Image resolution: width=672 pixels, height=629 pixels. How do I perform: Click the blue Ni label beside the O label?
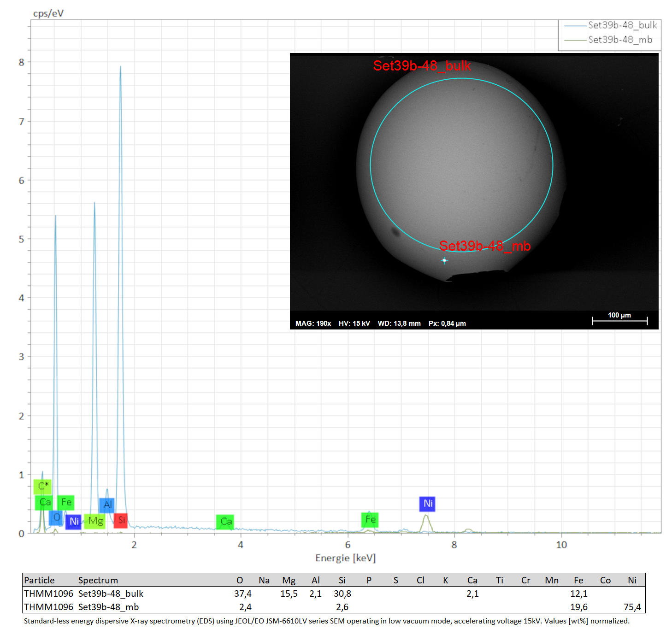click(x=73, y=522)
